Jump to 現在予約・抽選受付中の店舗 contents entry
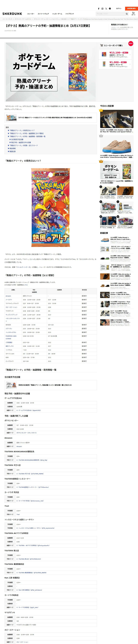This screenshot has width=138, height=644. 20,143
